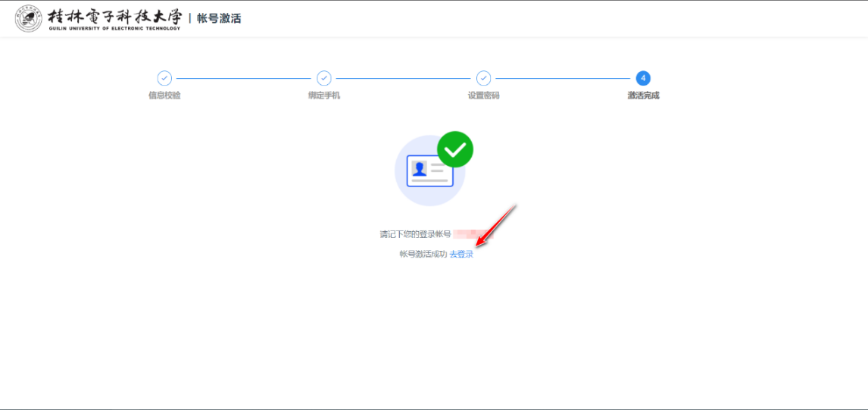Select the 激活完成 step label
Image resolution: width=868 pixels, height=410 pixels.
[x=643, y=95]
